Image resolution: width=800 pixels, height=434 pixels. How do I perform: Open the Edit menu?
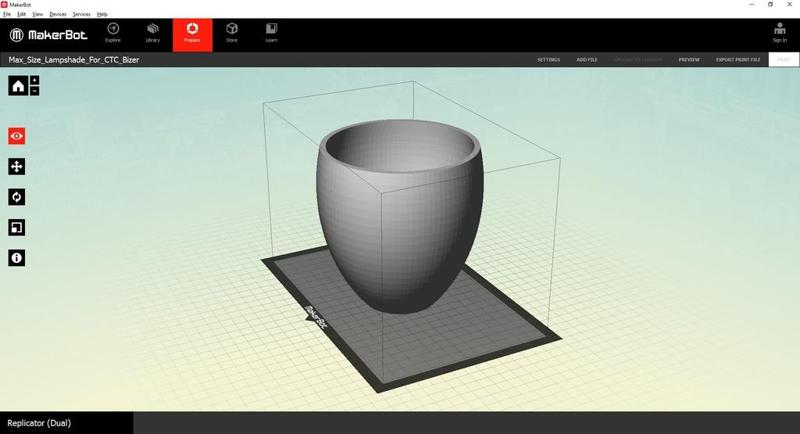pyautogui.click(x=21, y=14)
